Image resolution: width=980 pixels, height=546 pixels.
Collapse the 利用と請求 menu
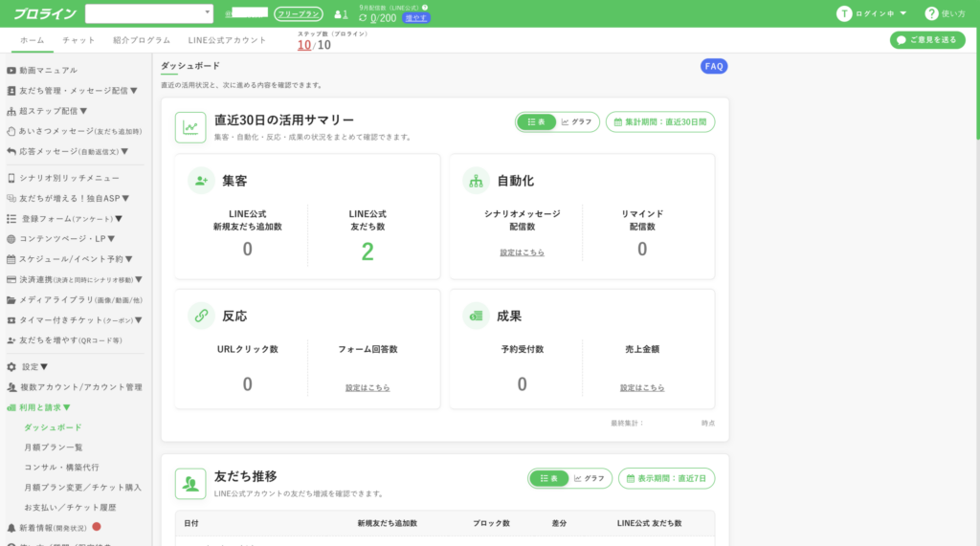(x=38, y=407)
